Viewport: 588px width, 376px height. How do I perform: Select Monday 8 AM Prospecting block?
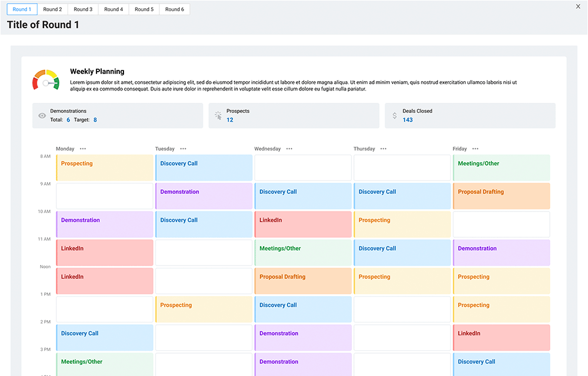click(105, 168)
